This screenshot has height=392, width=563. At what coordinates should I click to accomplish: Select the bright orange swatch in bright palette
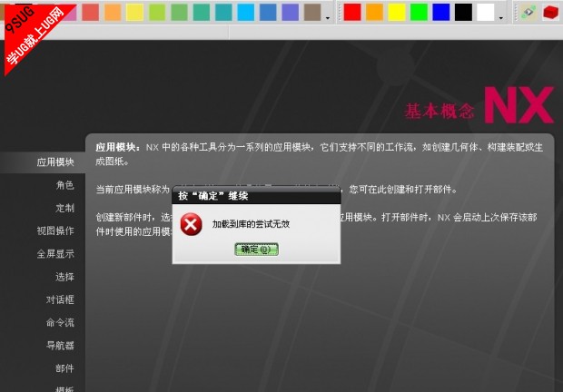374,12
